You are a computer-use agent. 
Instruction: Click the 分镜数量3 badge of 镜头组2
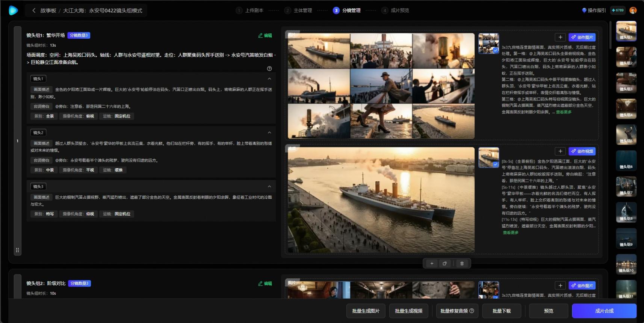pos(80,283)
